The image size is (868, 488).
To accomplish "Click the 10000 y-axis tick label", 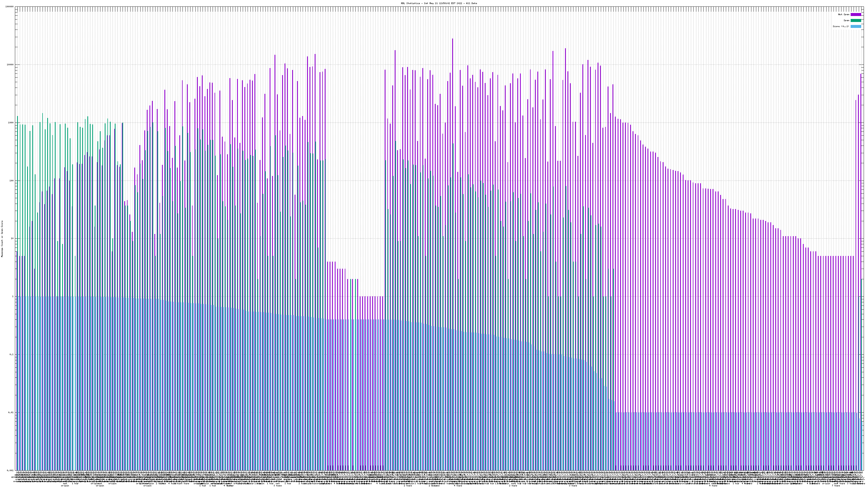I will tap(11, 65).
